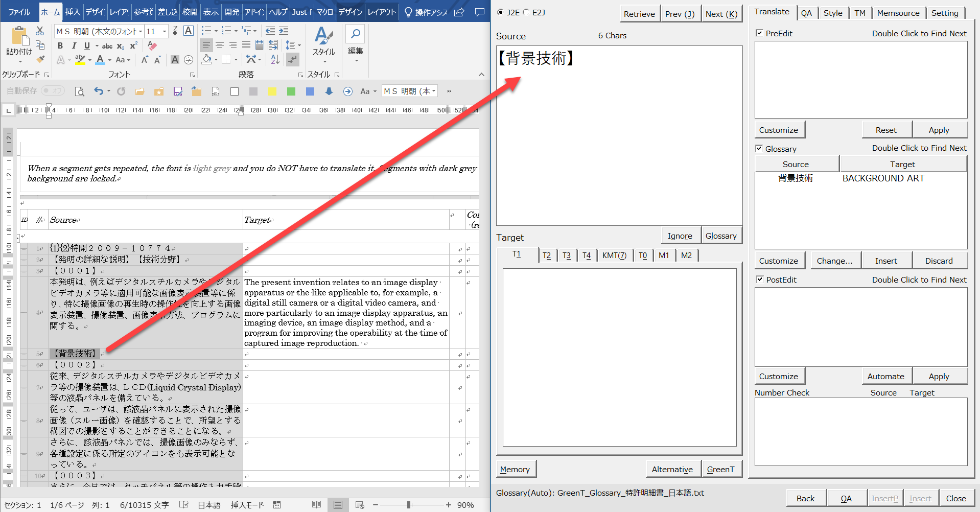
Task: Click the Undo arrow in quick access bar
Action: [x=99, y=91]
